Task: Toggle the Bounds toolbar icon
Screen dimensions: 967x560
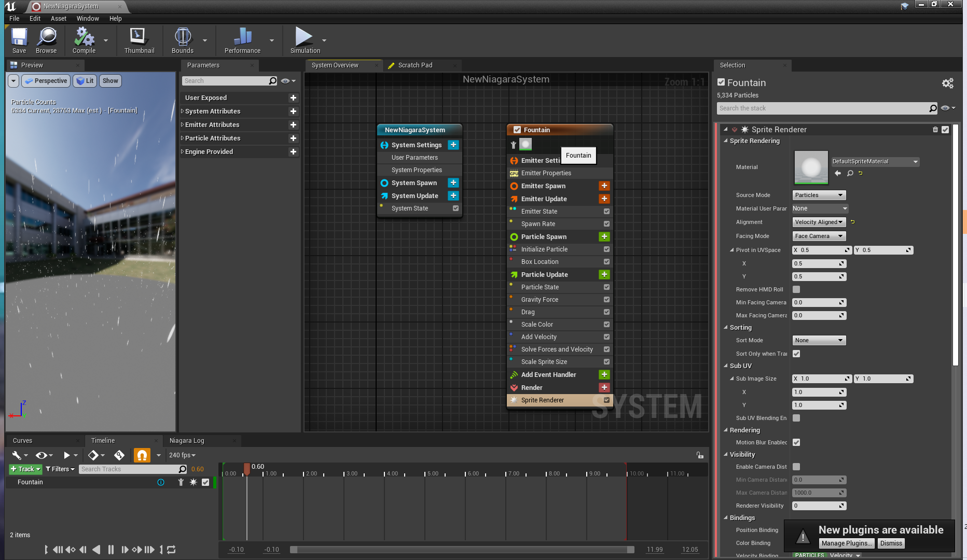Action: tap(183, 40)
